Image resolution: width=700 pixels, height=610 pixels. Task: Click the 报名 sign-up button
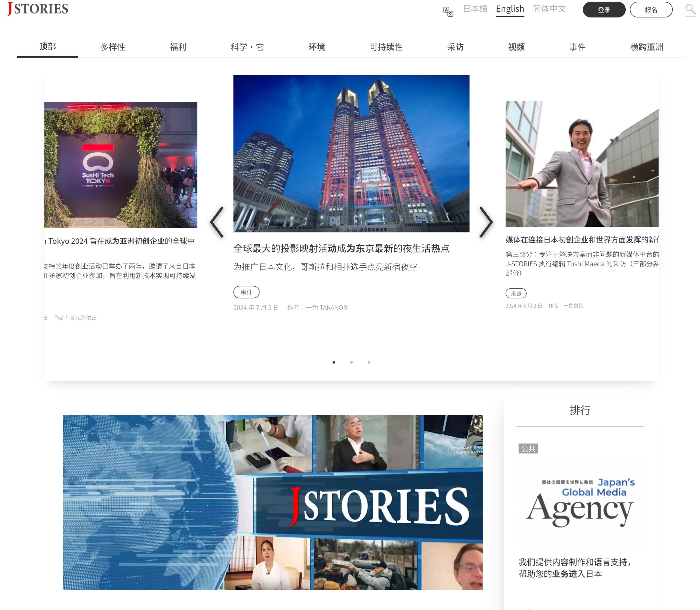tap(650, 10)
